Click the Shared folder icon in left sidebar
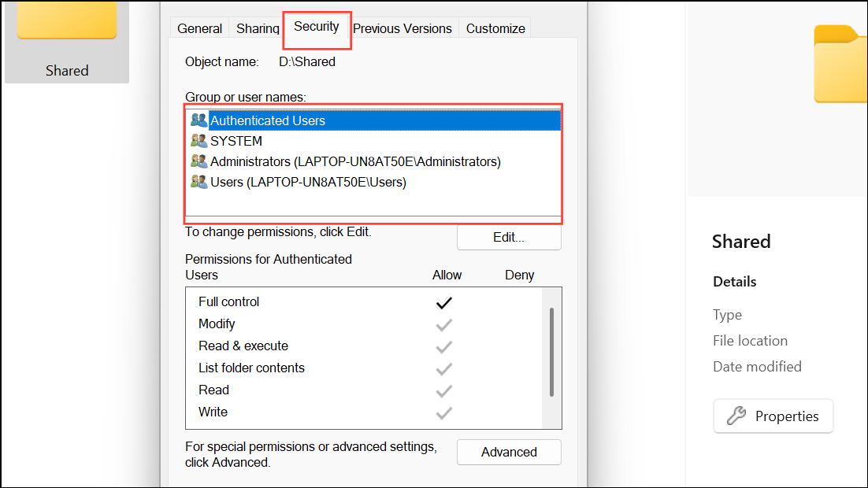The height and width of the screenshot is (488, 868). 67,21
